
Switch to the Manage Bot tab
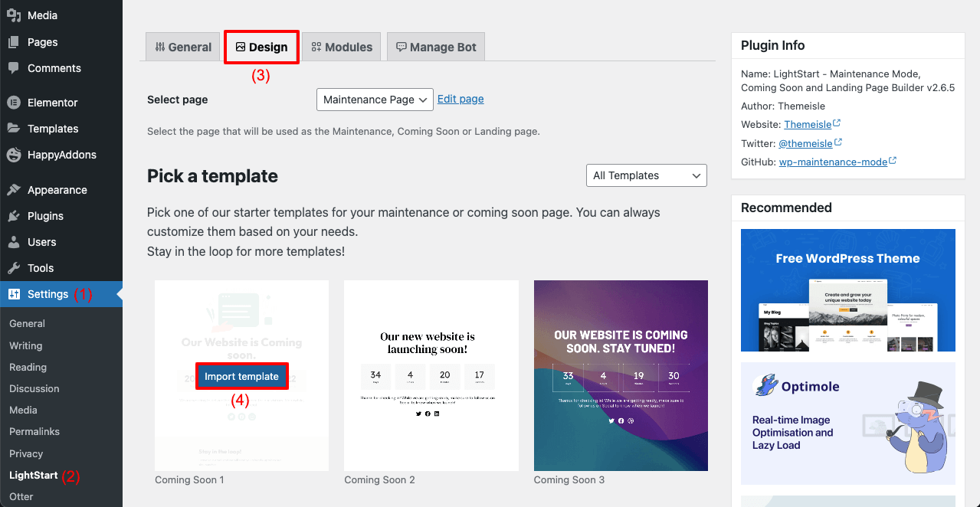tap(436, 47)
